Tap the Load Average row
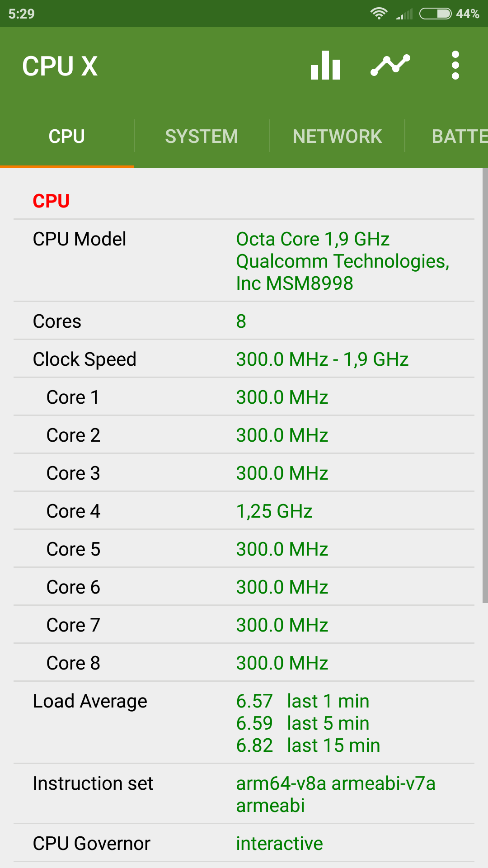 tap(244, 723)
